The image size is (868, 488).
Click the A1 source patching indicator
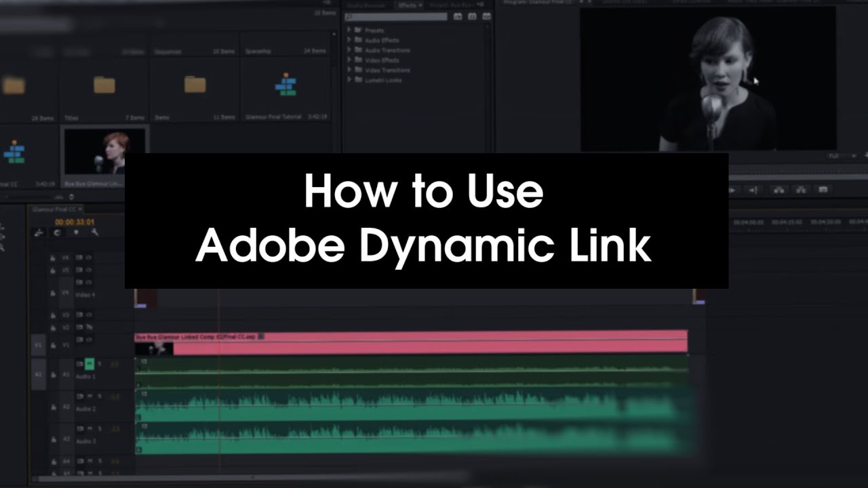(38, 374)
